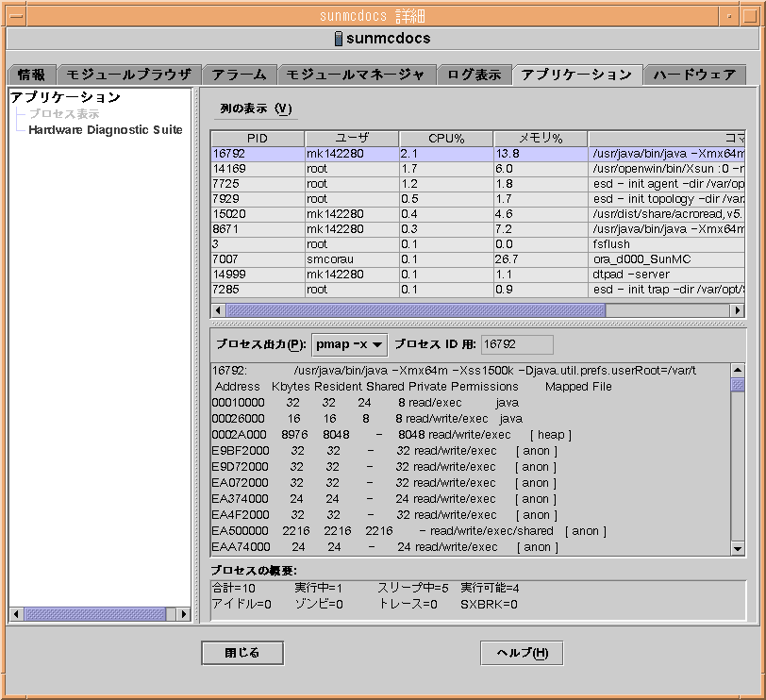
Task: Click the 0002A000 heap line in pmap output
Action: click(391, 435)
